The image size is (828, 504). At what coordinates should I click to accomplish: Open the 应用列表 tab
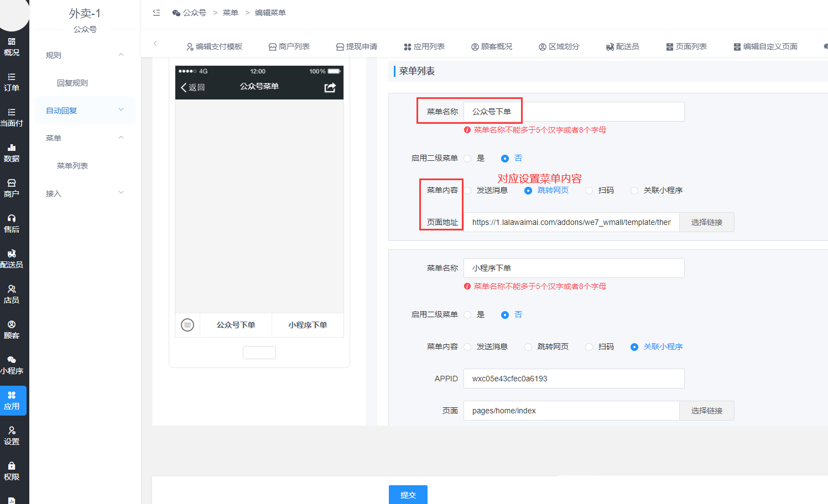coord(424,46)
